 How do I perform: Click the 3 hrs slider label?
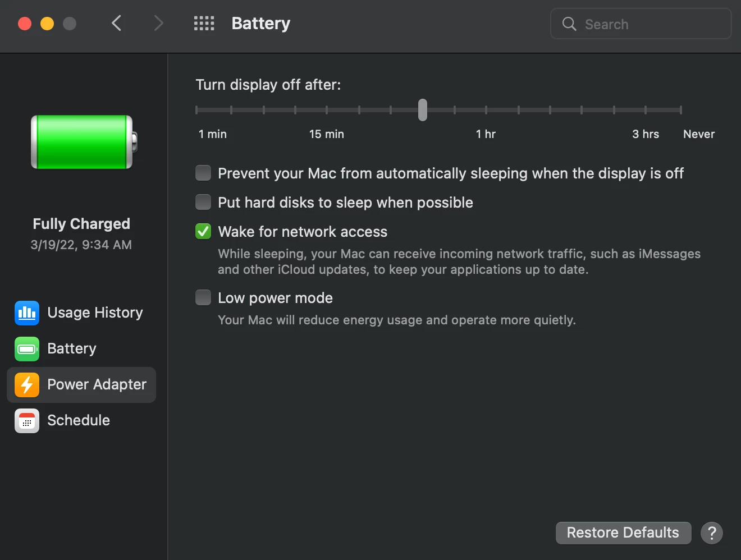click(x=646, y=134)
